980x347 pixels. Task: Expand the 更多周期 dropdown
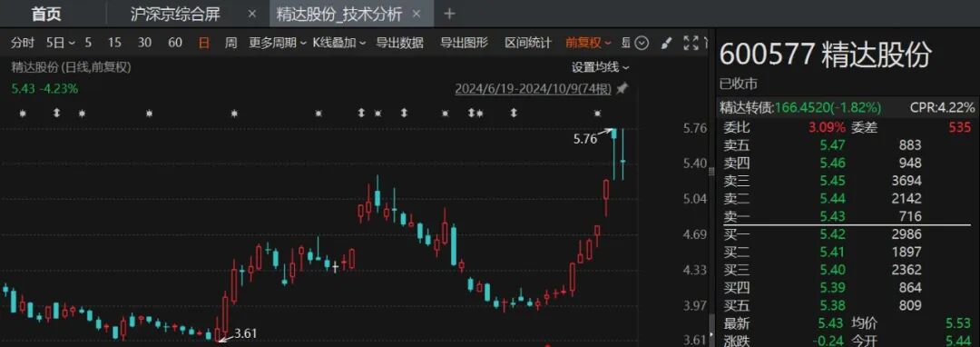[278, 43]
